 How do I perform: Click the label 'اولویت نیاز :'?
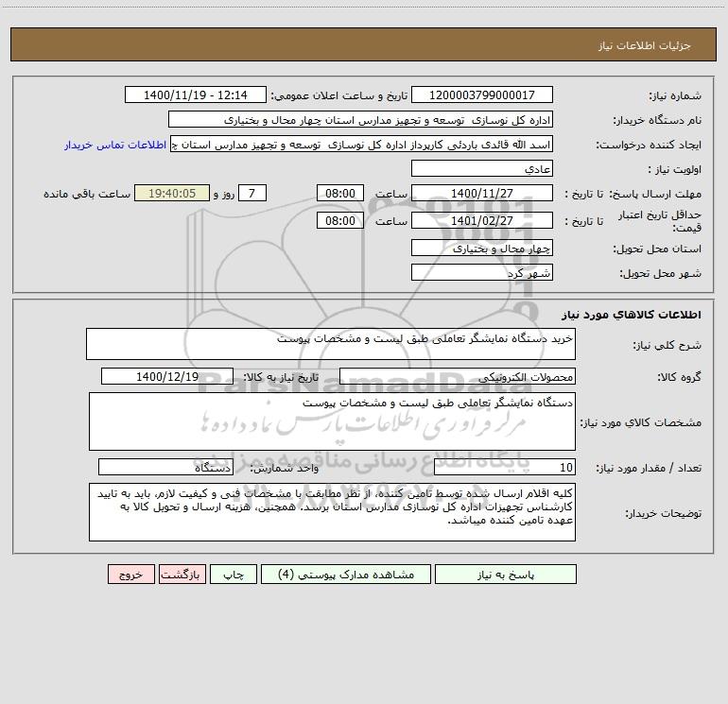tap(675, 169)
